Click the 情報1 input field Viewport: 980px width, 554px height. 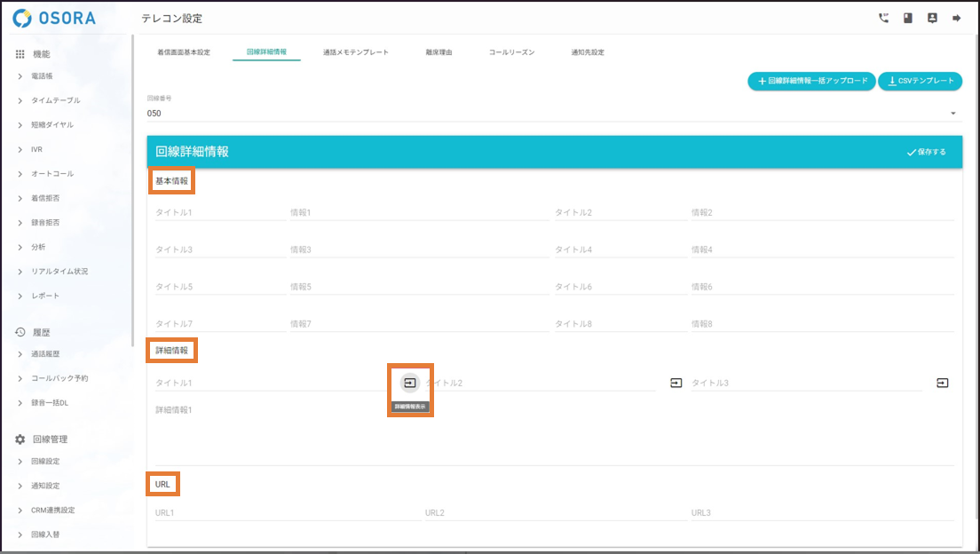point(417,213)
